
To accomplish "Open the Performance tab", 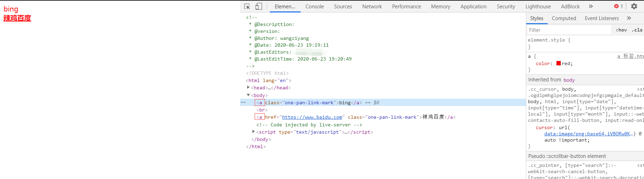I will coord(406,7).
